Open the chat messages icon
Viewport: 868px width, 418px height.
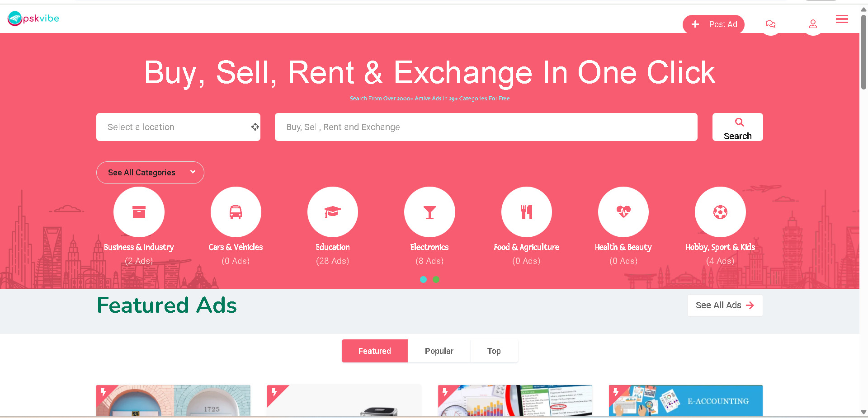pos(771,24)
